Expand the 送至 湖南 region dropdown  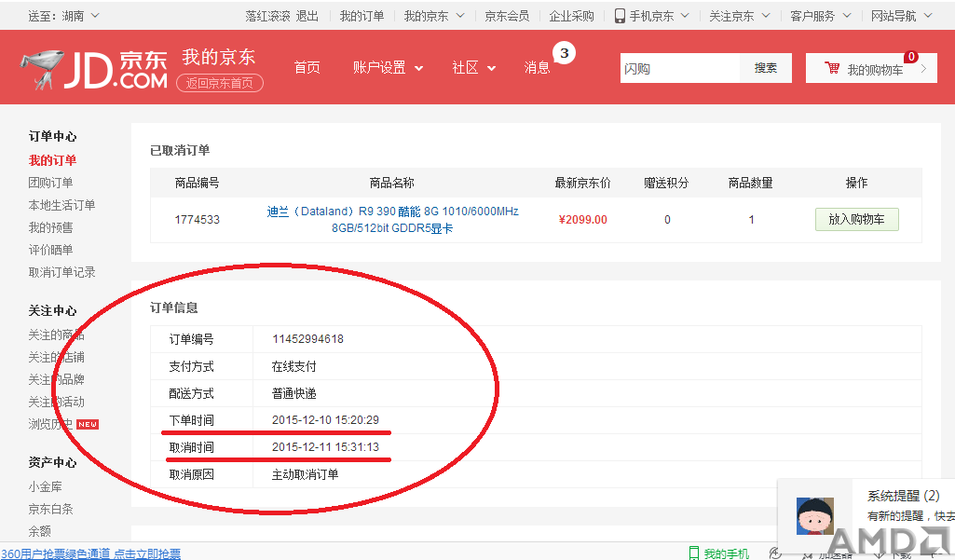(x=95, y=15)
